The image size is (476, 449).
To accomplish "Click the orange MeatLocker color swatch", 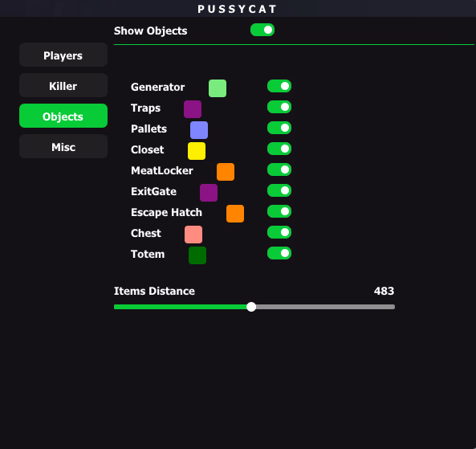I will 226,172.
